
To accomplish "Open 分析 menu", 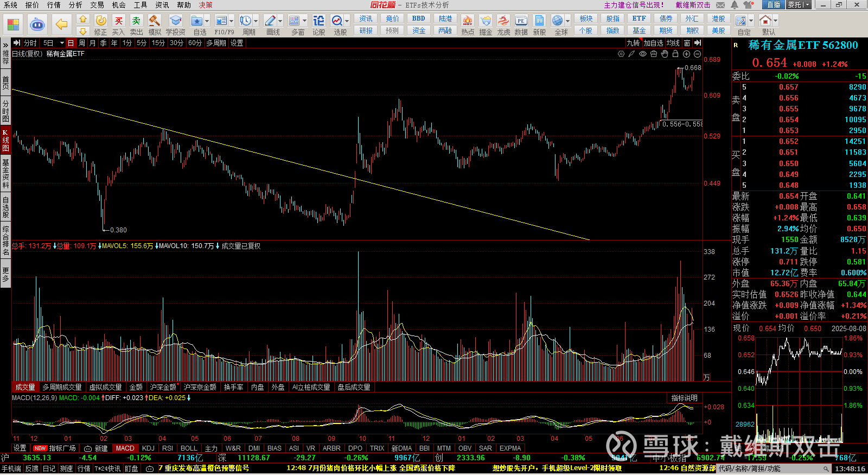I will click(x=75, y=5).
